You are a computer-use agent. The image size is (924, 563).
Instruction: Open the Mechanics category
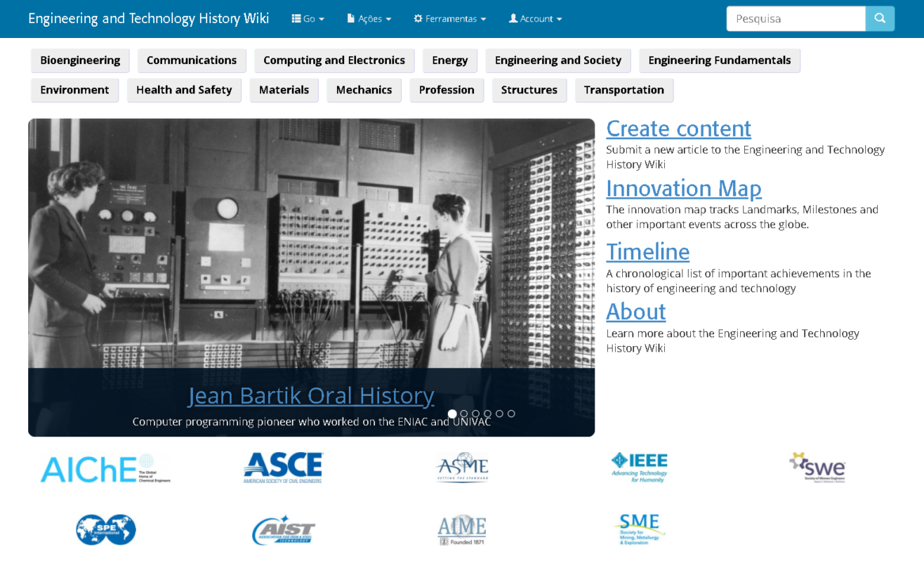coord(364,90)
